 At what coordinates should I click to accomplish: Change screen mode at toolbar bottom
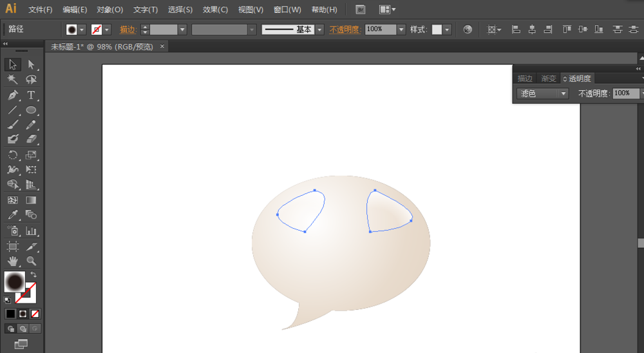(x=21, y=343)
